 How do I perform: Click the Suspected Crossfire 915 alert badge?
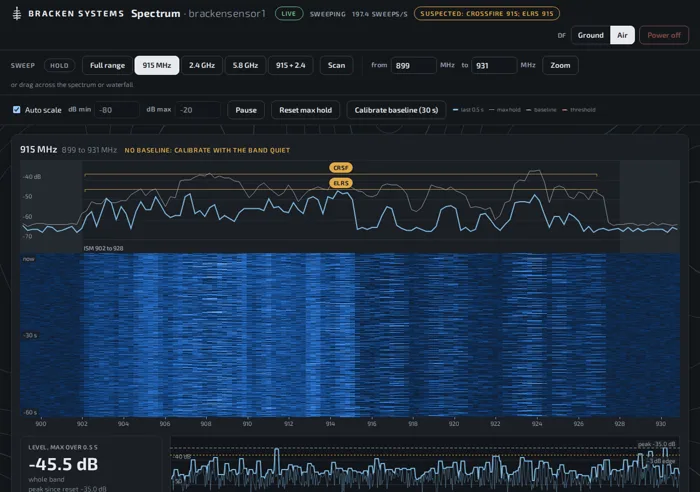point(487,14)
